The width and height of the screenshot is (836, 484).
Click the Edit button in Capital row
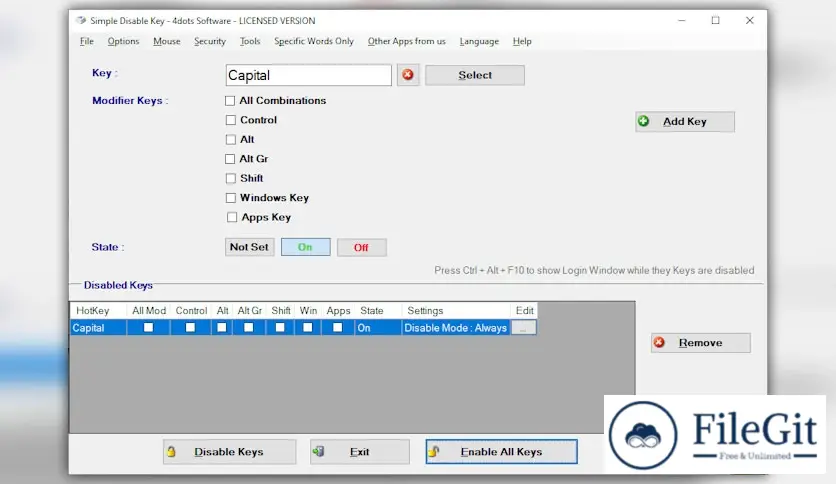pos(524,328)
